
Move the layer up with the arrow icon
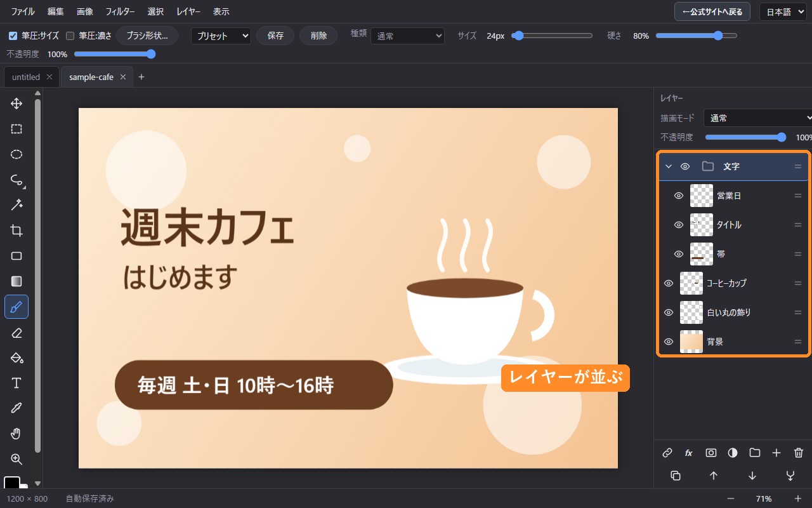click(x=714, y=476)
